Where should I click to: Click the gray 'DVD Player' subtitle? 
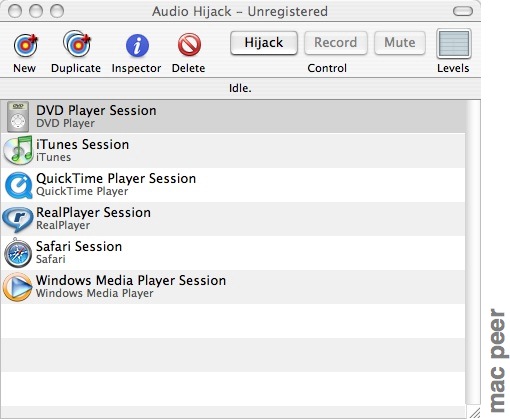coord(65,123)
